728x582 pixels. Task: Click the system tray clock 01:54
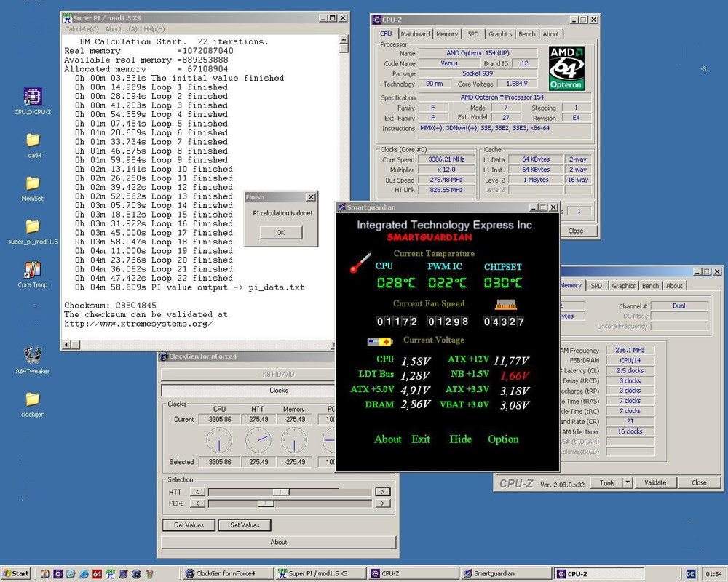(x=713, y=574)
